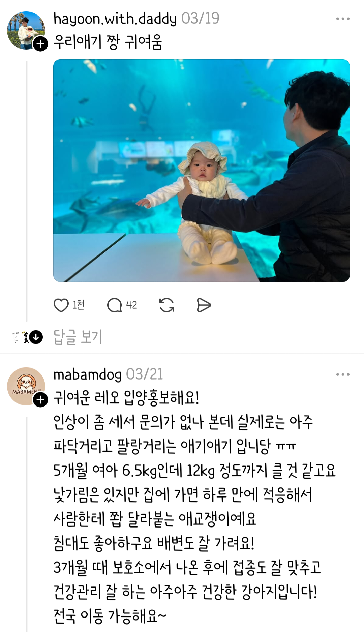View the aquarium baby photo fullscreen
The image size is (364, 632).
202,171
